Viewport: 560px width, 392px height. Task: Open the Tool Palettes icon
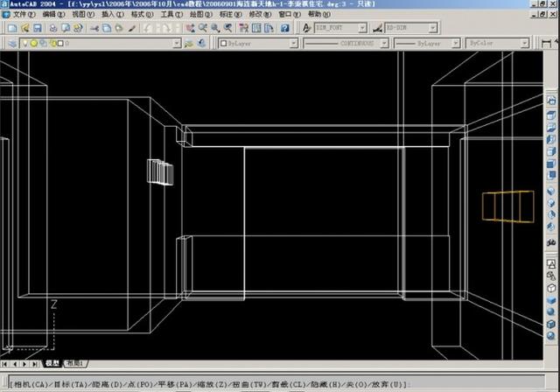pos(269,28)
